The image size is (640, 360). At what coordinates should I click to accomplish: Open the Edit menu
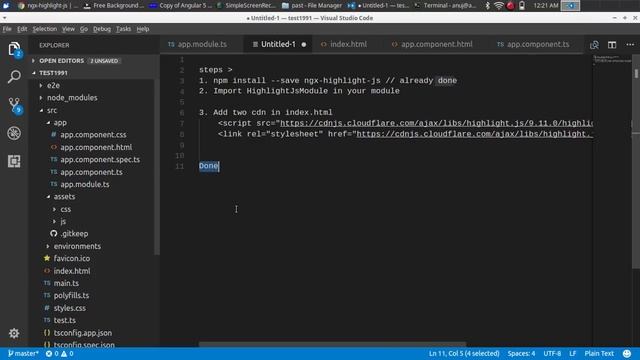coord(22,29)
